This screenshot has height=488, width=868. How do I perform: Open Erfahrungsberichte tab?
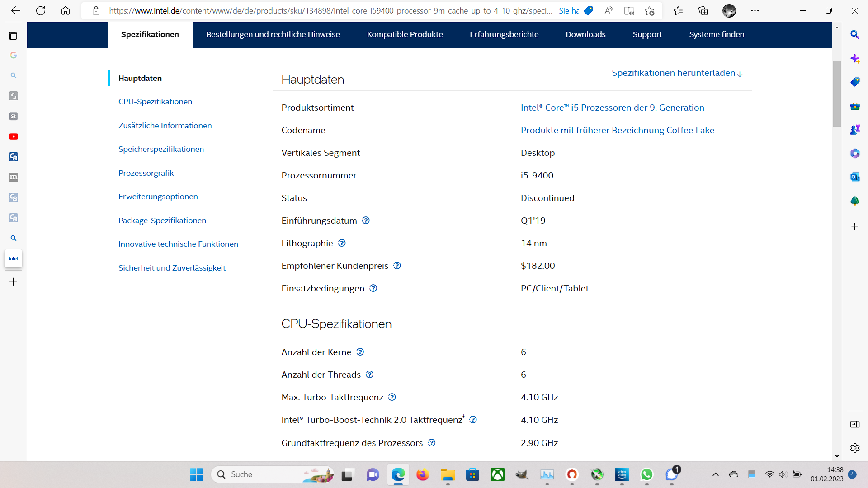(x=504, y=35)
